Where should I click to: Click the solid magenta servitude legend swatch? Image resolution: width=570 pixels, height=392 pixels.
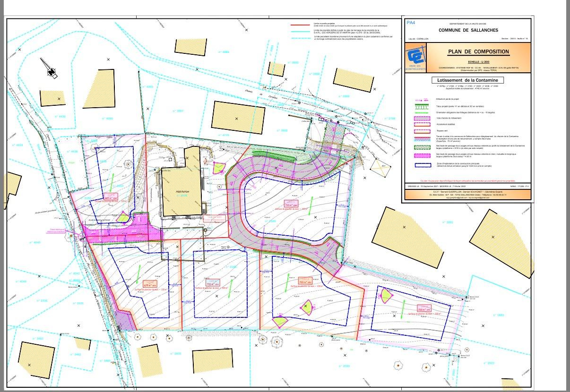click(422, 155)
